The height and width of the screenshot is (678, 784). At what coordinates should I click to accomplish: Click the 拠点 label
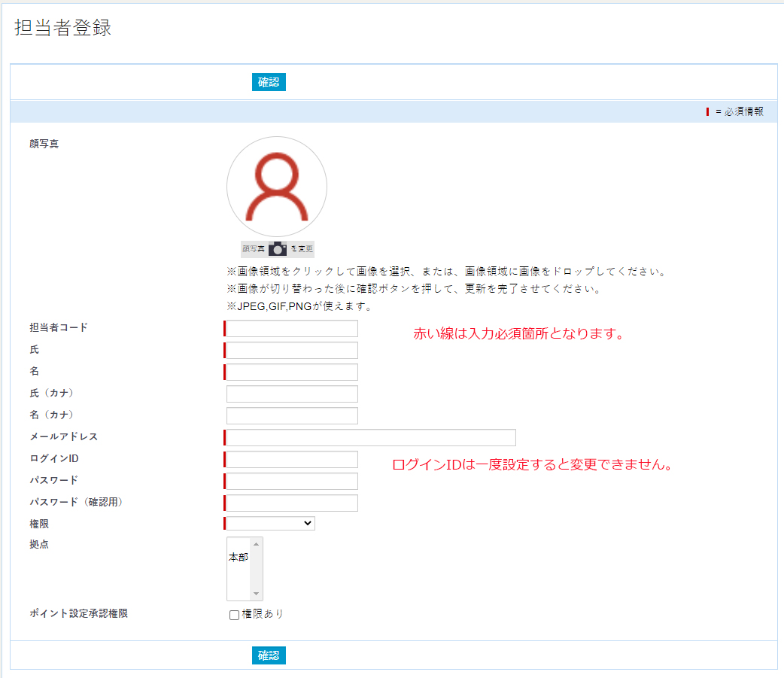click(39, 545)
